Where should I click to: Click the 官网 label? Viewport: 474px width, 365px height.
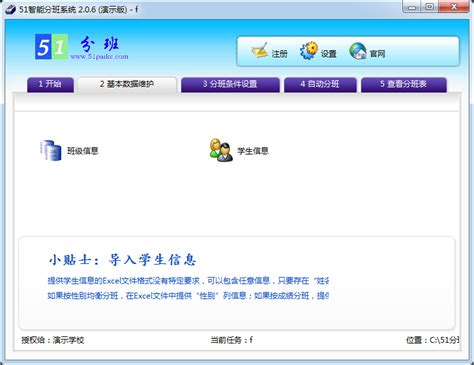[377, 54]
